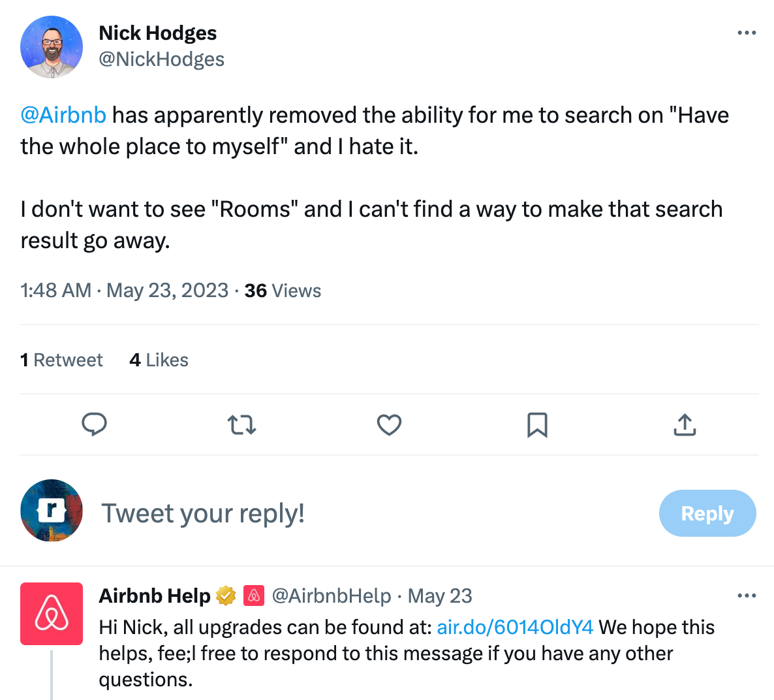The height and width of the screenshot is (700, 774).
Task: Click the Airbnb logo avatar on the reply
Action: (52, 613)
